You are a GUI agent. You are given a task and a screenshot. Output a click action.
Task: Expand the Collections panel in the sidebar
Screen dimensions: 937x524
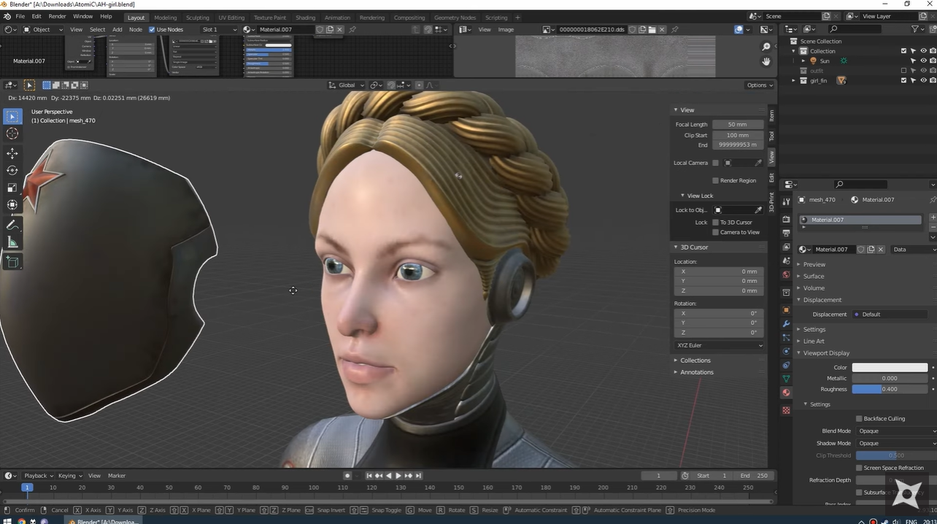coord(695,360)
